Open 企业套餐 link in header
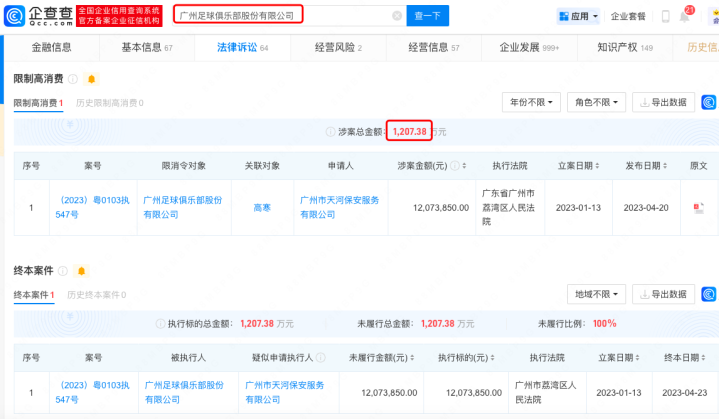719x419 pixels. [628, 17]
